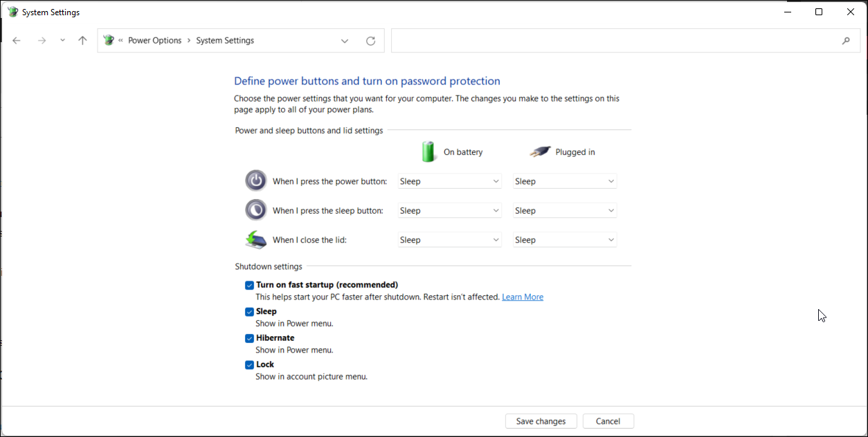The image size is (868, 437).
Task: Uncheck Lock to hide it from account menu
Action: [249, 364]
